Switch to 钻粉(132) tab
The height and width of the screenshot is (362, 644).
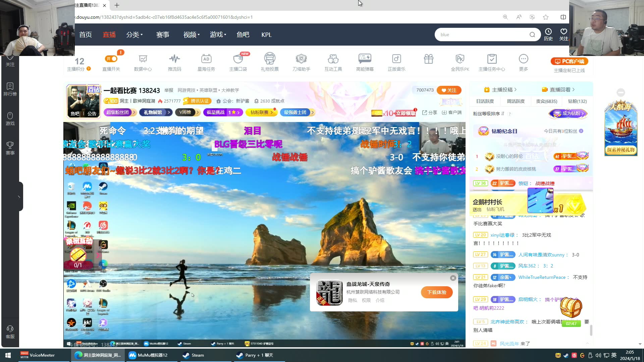[x=577, y=101]
